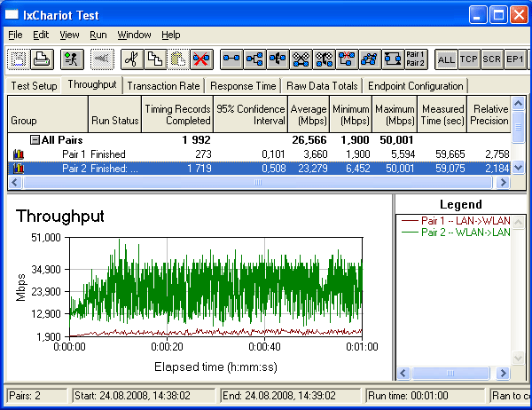Screen dimensions: 532x410
Task: Click 95% Confidence Interval column header
Action: [x=250, y=114]
